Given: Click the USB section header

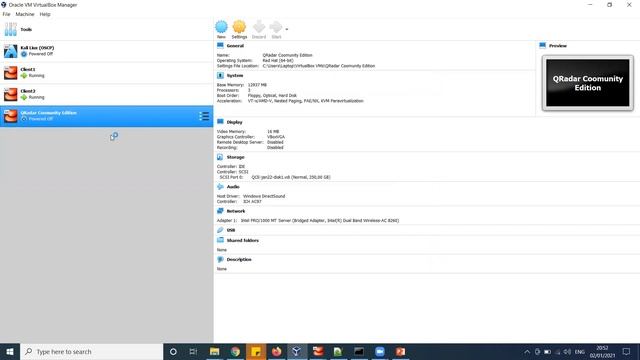Looking at the screenshot, I should click(231, 230).
